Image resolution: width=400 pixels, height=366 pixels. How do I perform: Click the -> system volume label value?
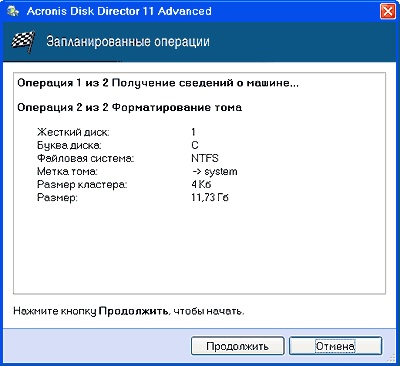click(x=214, y=172)
